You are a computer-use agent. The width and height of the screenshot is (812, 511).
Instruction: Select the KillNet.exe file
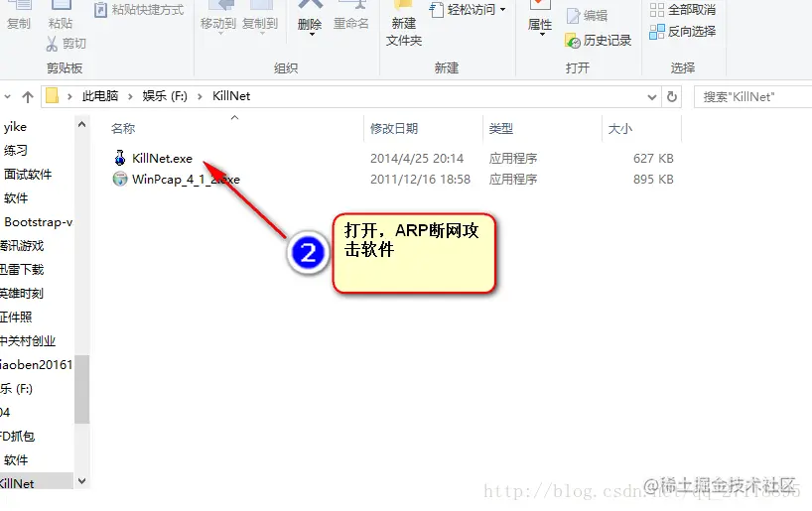(x=162, y=159)
